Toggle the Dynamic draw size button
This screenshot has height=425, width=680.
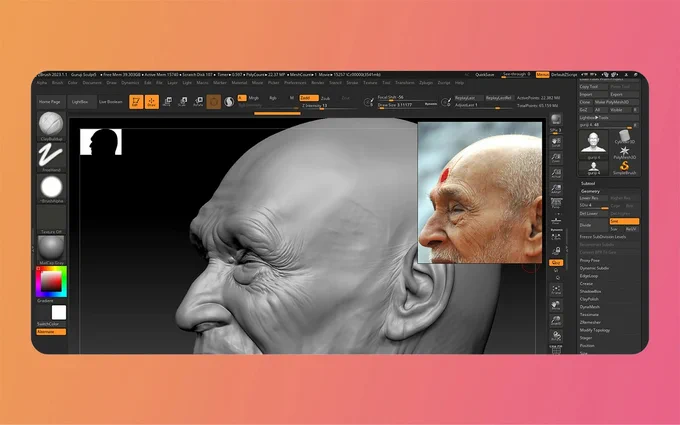pyautogui.click(x=430, y=104)
